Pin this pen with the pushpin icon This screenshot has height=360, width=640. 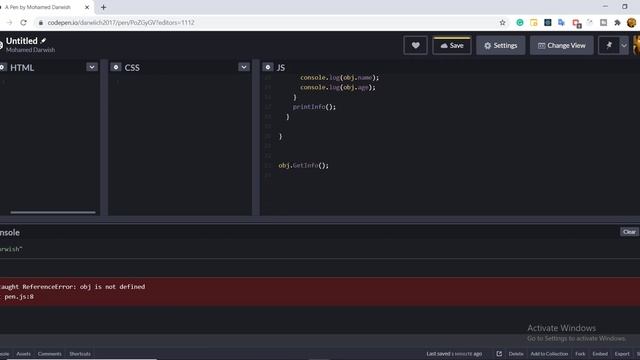[609, 45]
